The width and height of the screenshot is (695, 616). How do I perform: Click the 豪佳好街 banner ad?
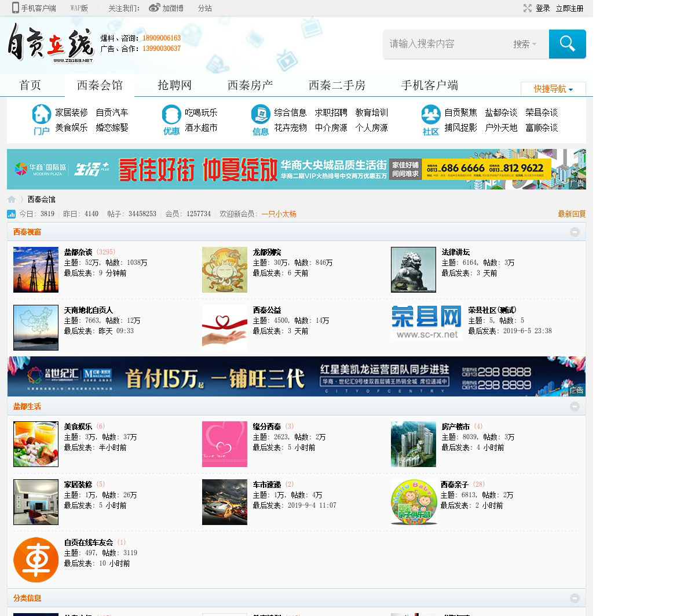click(x=297, y=169)
